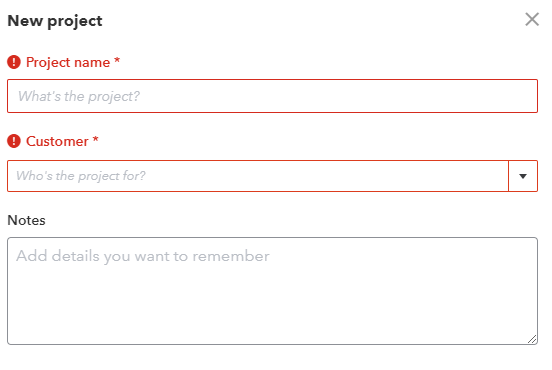Click inside the Notes text area
Image resolution: width=552 pixels, height=370 pixels.
tap(272, 291)
